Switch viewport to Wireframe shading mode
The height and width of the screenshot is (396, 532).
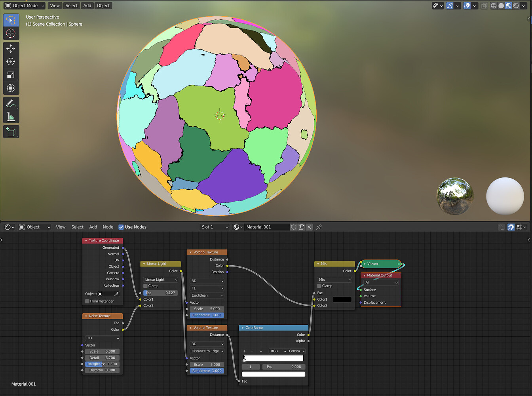click(x=493, y=6)
